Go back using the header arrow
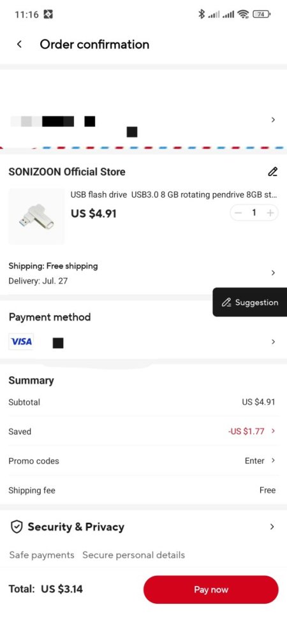This screenshot has height=644, width=287. tap(19, 45)
